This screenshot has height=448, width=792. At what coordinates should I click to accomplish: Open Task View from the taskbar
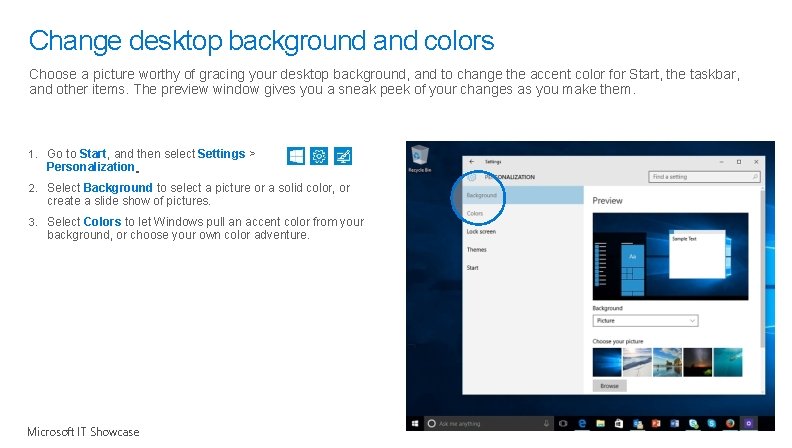[563, 424]
